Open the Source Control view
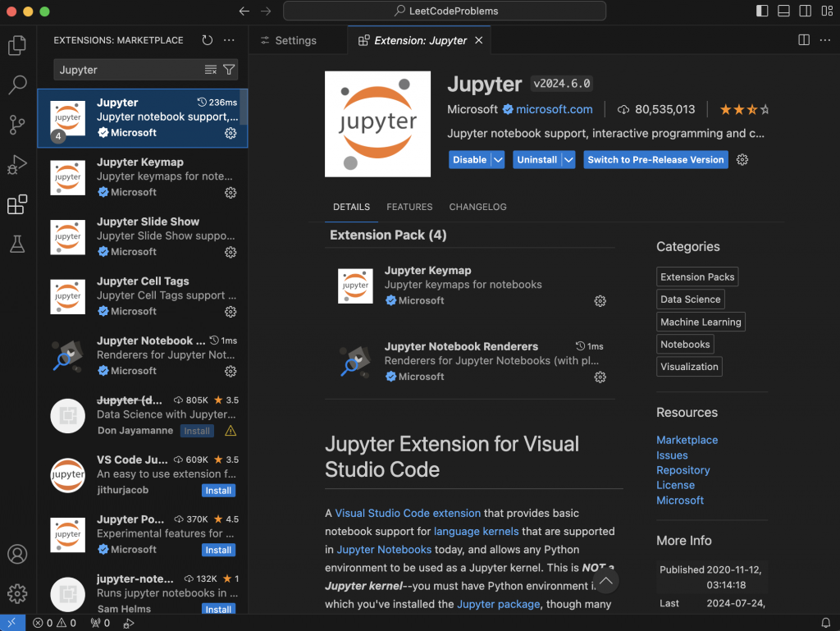 [x=17, y=125]
